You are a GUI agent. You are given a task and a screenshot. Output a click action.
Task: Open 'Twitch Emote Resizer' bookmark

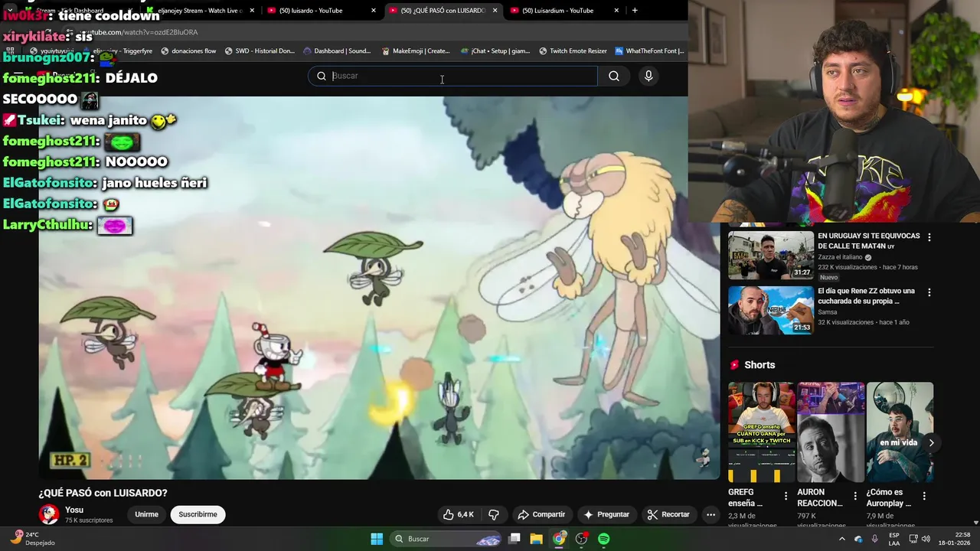(573, 51)
